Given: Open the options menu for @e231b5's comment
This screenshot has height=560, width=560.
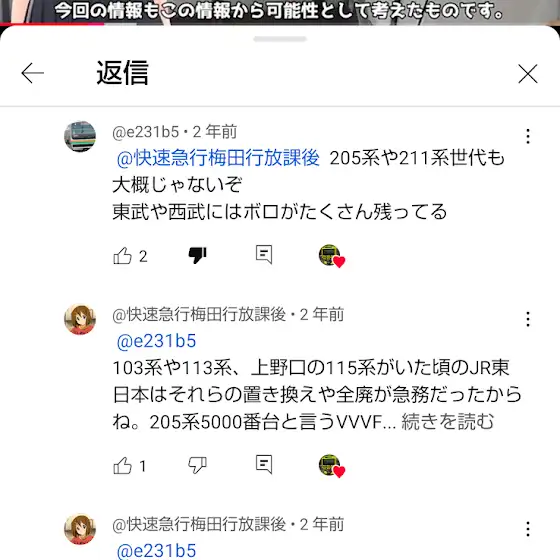Looking at the screenshot, I should pyautogui.click(x=528, y=136).
